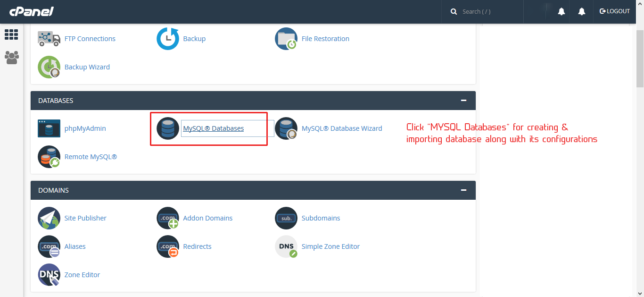This screenshot has width=644, height=297.
Task: Click the Logout button
Action: pyautogui.click(x=615, y=11)
